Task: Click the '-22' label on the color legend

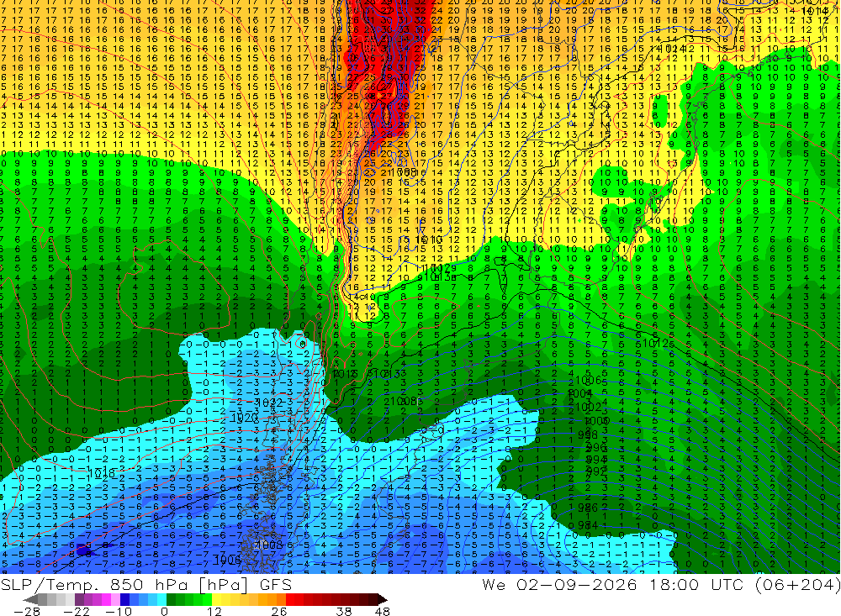Action: point(77,611)
